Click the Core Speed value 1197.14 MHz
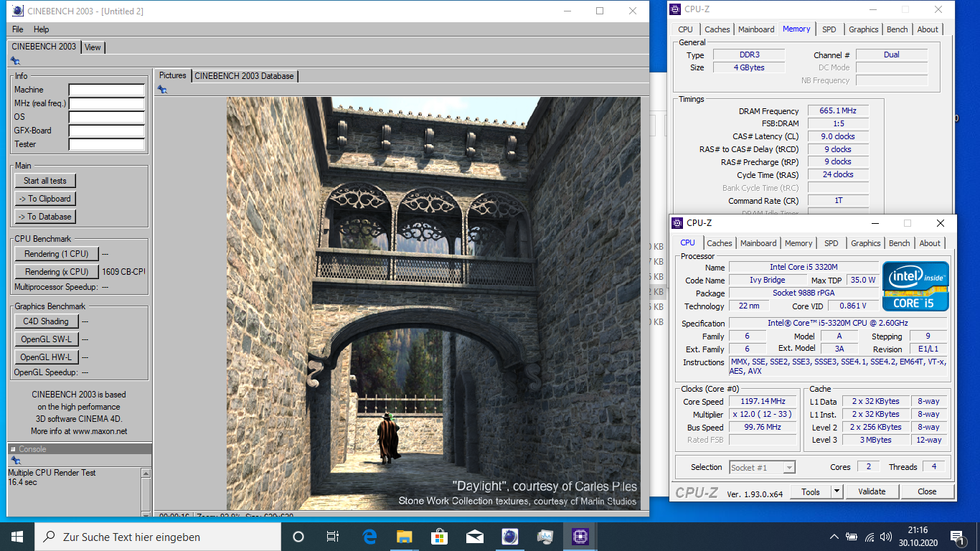The height and width of the screenshot is (551, 980). 763,402
